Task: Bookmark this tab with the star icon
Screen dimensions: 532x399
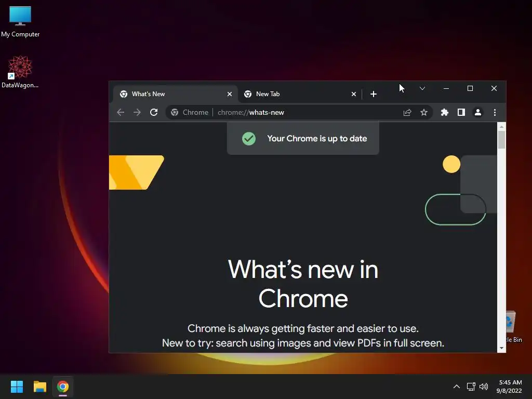Action: pos(424,112)
